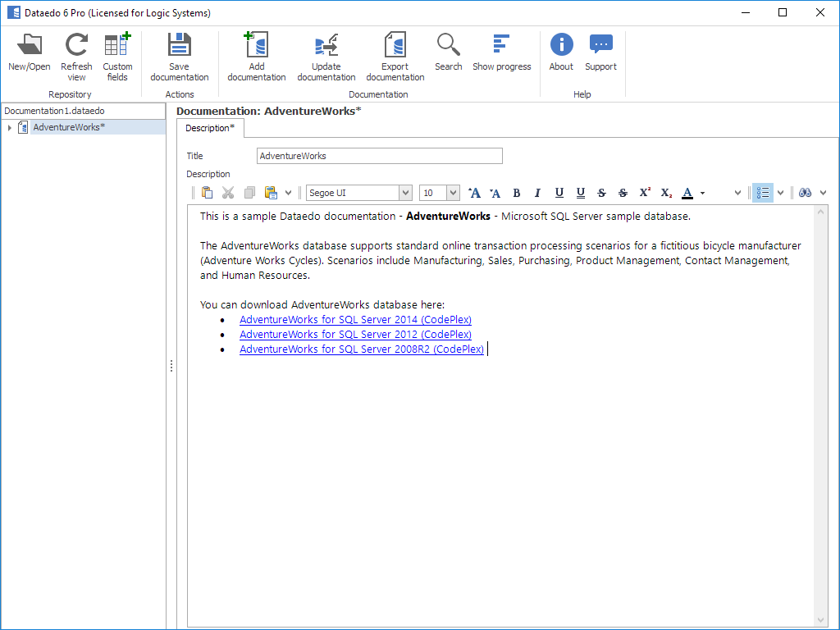Viewport: 840px width, 630px height.
Task: Click the Title input field
Action: (379, 156)
